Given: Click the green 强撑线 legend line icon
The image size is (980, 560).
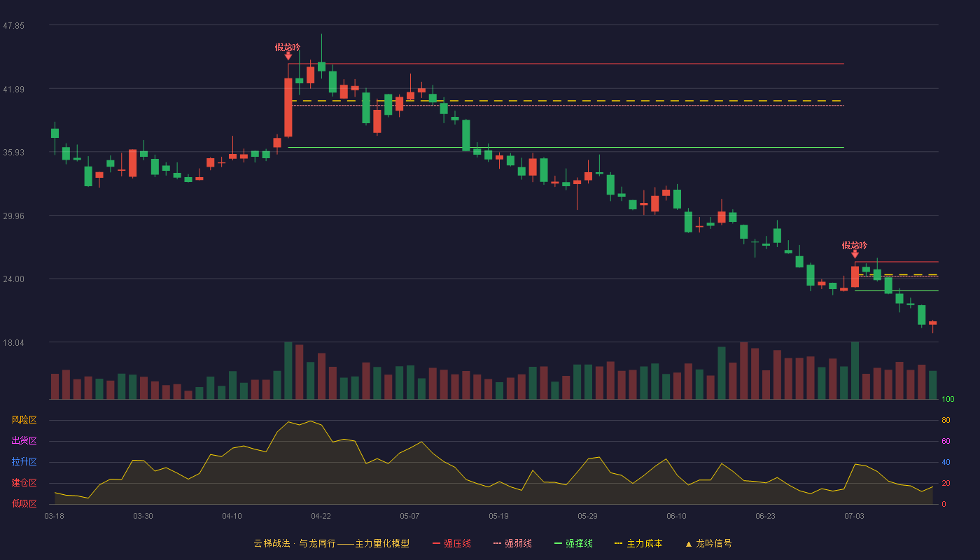Looking at the screenshot, I should point(558,543).
